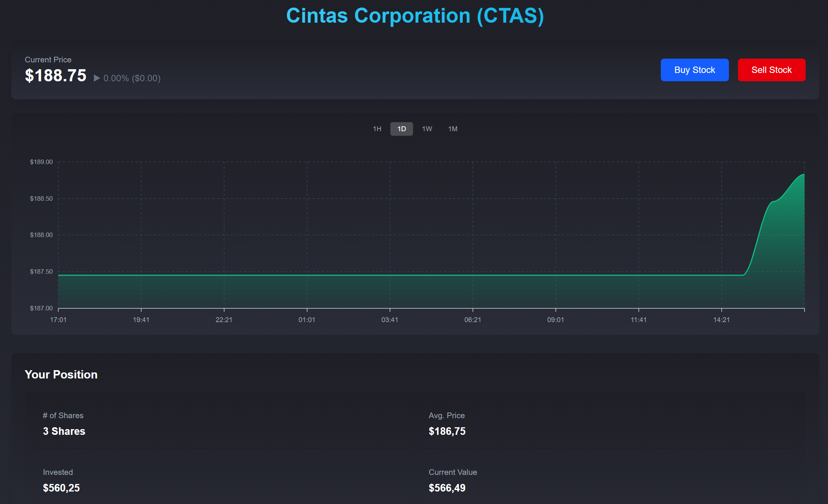Click the red Sell Stock button

point(771,70)
